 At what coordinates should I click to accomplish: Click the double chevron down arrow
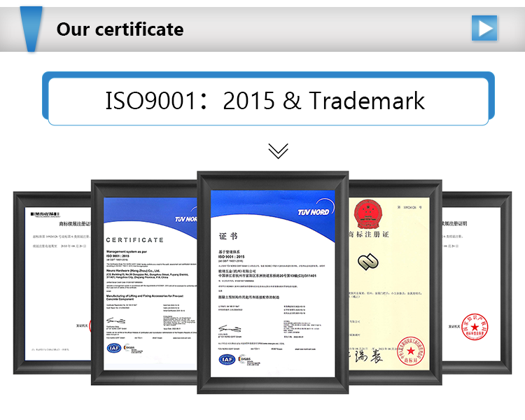tap(278, 150)
